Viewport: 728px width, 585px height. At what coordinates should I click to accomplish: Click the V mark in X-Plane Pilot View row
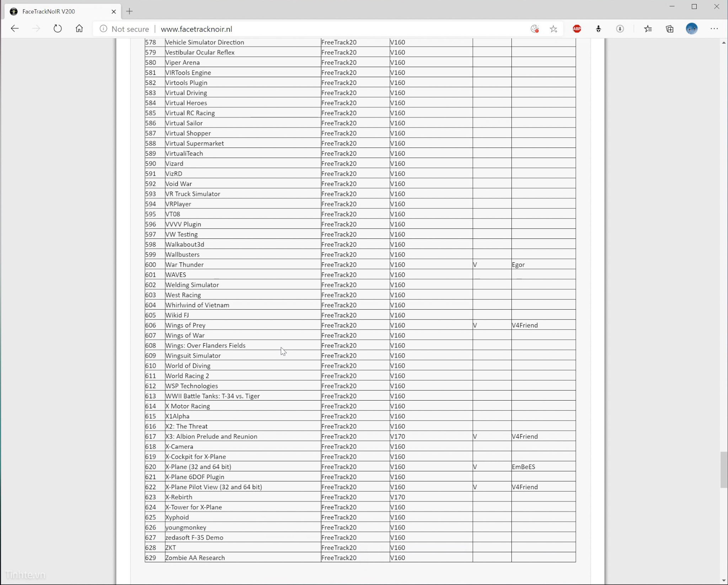[475, 487]
